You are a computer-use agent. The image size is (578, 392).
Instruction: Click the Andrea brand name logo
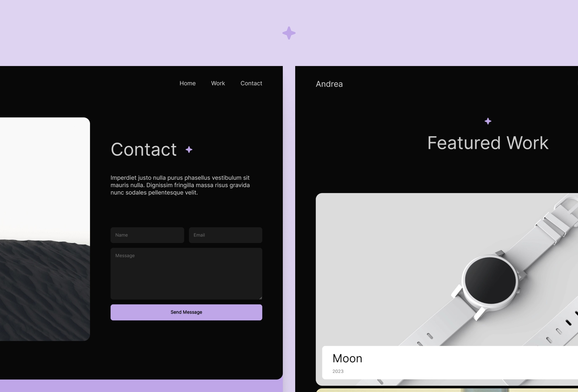pyautogui.click(x=329, y=84)
